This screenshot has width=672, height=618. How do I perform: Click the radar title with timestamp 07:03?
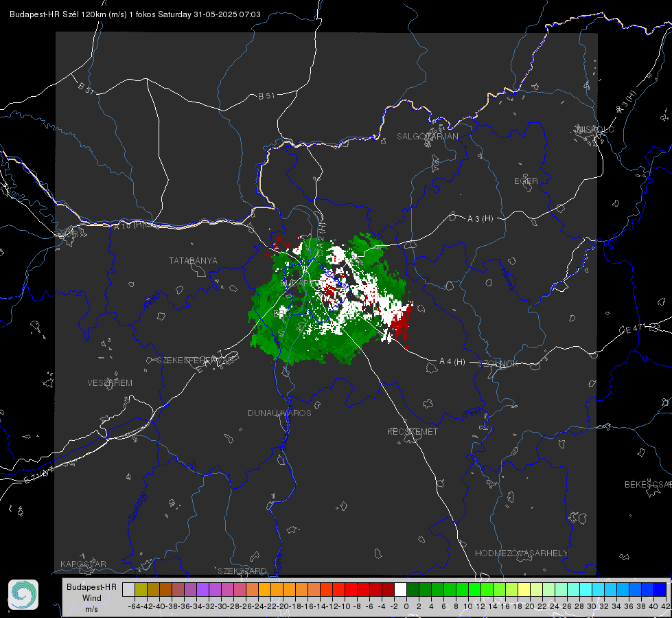pyautogui.click(x=135, y=14)
